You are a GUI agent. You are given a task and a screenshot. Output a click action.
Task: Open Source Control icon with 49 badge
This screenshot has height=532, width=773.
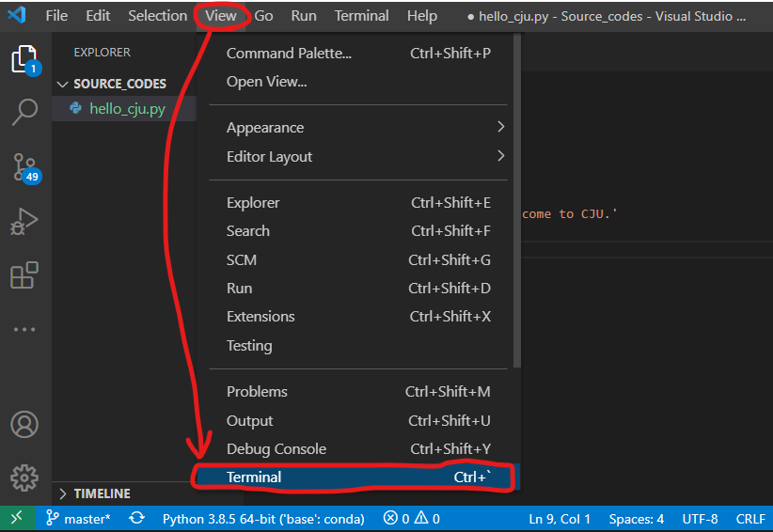[x=25, y=168]
